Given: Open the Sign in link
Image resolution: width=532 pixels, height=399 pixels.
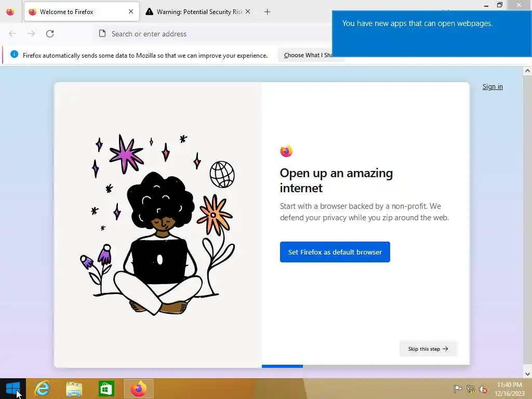Looking at the screenshot, I should click(x=493, y=87).
